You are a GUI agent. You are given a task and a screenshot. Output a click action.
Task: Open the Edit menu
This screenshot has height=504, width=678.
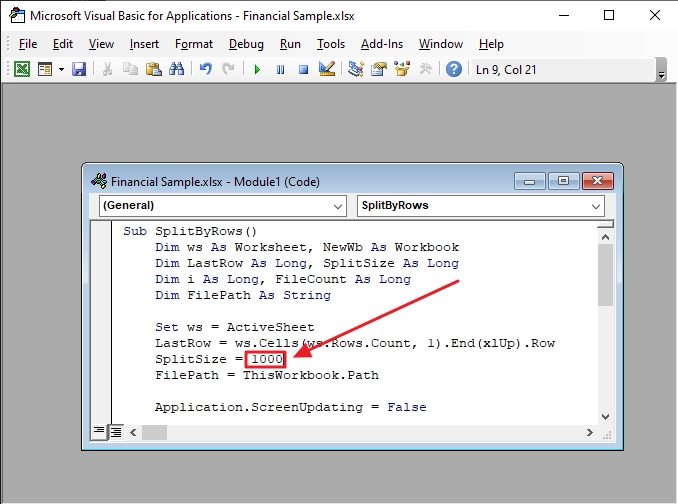point(63,44)
